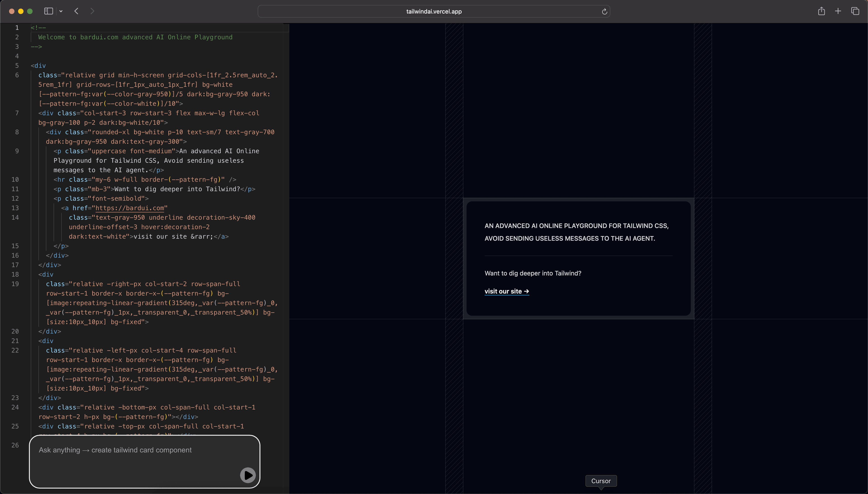Image resolution: width=868 pixels, height=494 pixels.
Task: Toggle the Safari sidebar icon
Action: [49, 11]
